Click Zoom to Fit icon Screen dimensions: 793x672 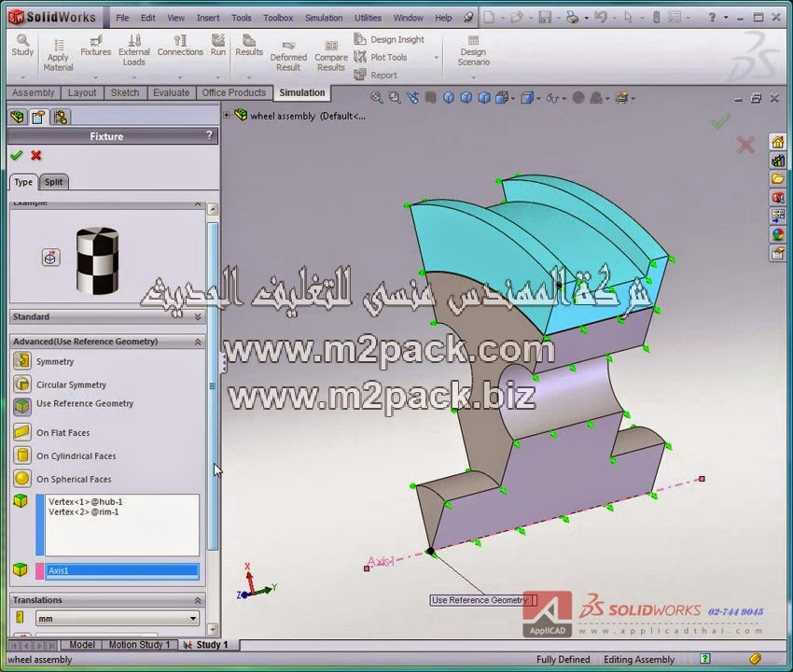coord(377,98)
